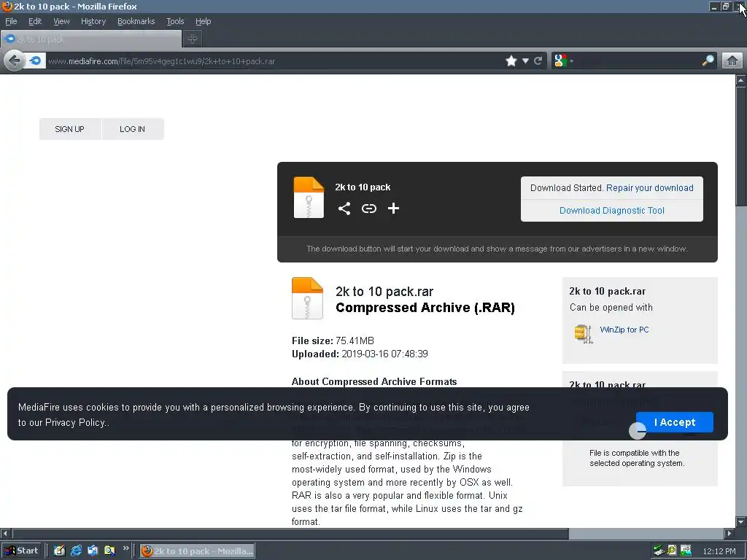Click the first system tray icon
Screen dimensions: 747x560
point(659,551)
